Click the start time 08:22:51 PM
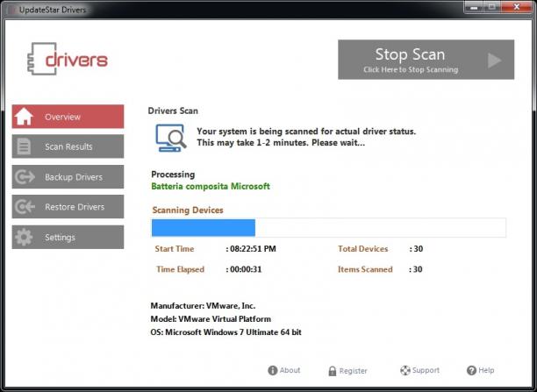The image size is (537, 392). pyautogui.click(x=253, y=249)
